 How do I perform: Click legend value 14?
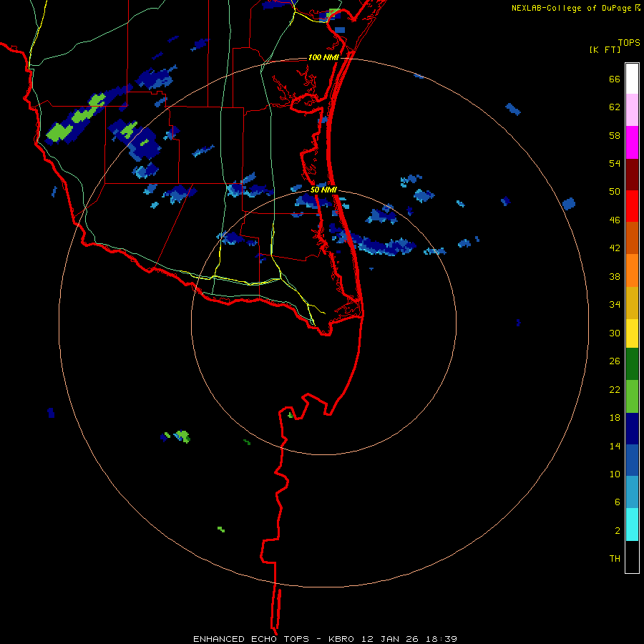[615, 446]
